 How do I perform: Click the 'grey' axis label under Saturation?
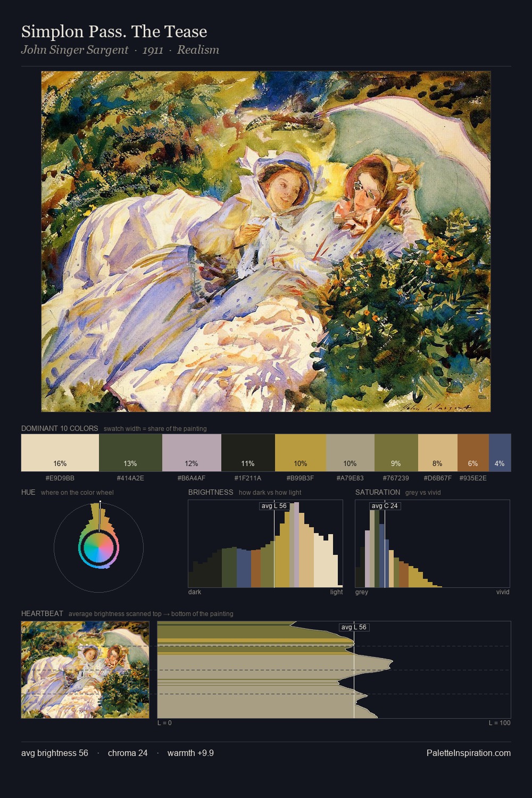pyautogui.click(x=362, y=592)
